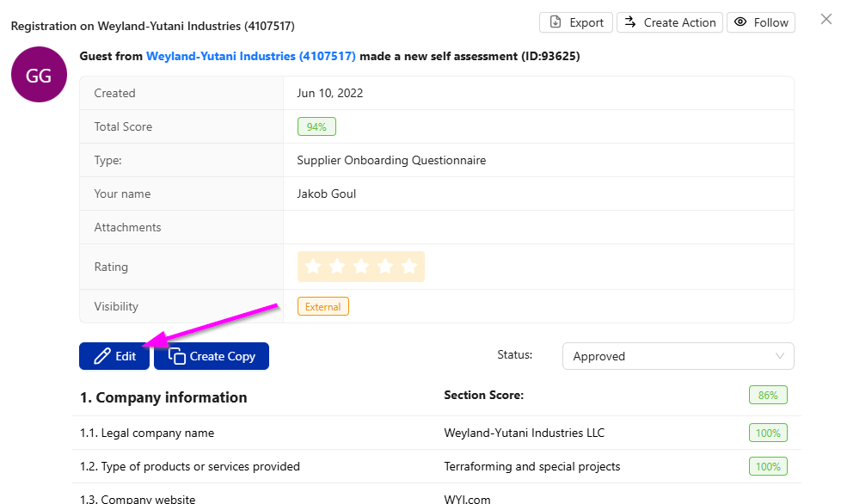This screenshot has width=841, height=504.
Task: Click the 94% total score badge
Action: 316,126
